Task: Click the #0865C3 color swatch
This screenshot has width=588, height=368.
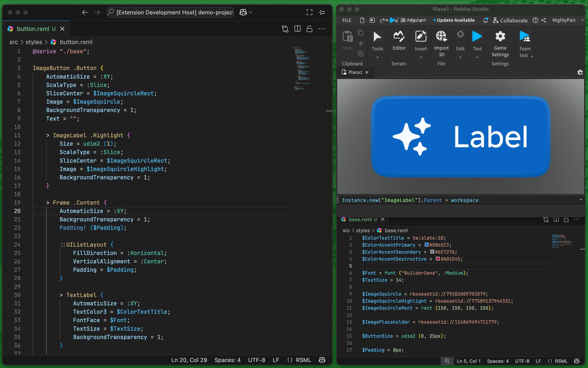Action: [x=426, y=245]
